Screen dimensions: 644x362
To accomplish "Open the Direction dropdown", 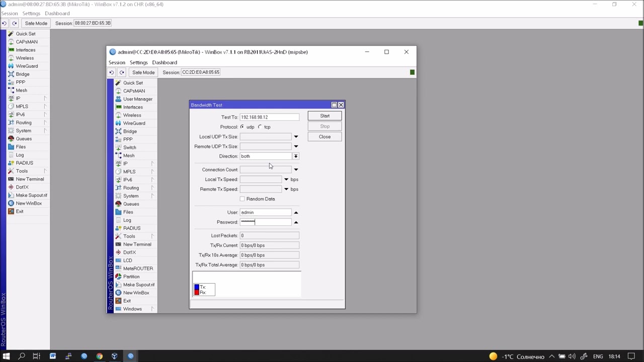I will point(296,156).
